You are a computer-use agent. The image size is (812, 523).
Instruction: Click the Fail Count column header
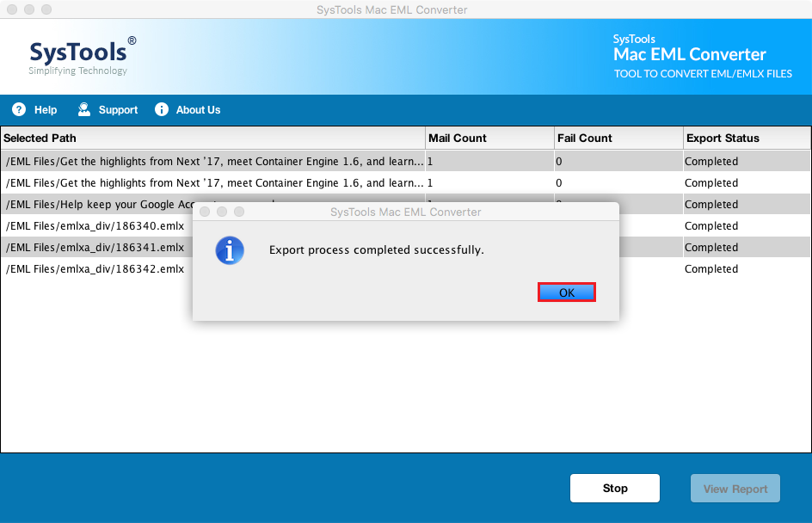[618, 138]
